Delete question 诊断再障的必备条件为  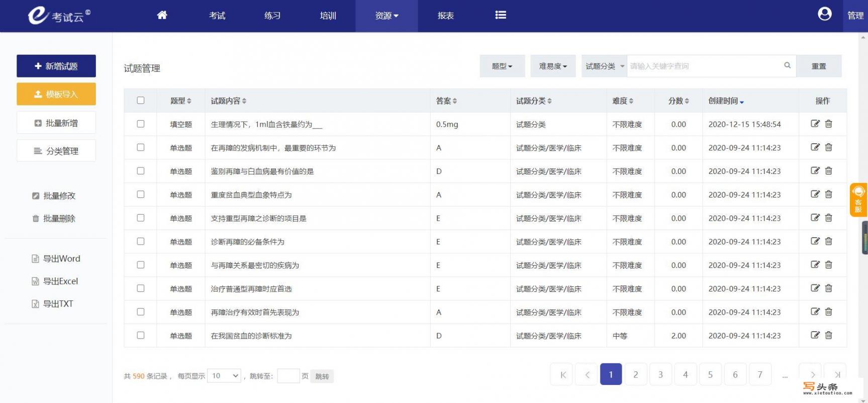pos(828,241)
